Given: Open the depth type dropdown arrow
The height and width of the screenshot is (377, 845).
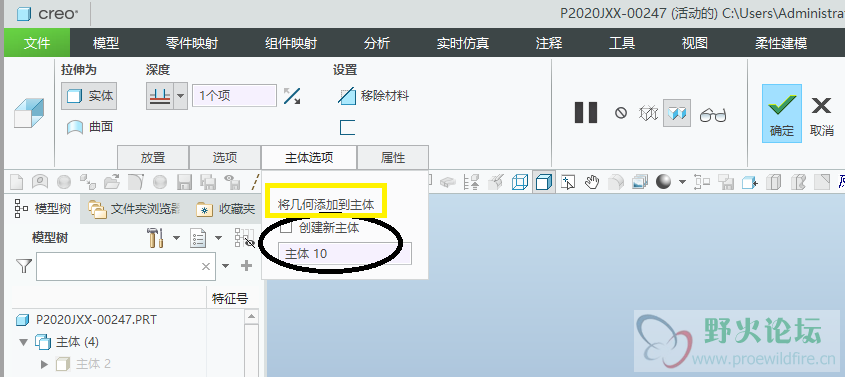Looking at the screenshot, I should click(x=181, y=96).
